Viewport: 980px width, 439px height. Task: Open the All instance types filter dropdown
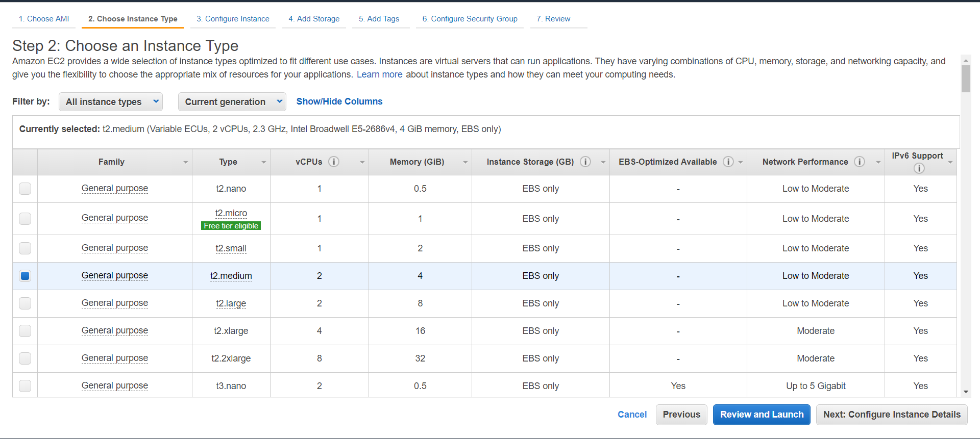click(x=111, y=101)
